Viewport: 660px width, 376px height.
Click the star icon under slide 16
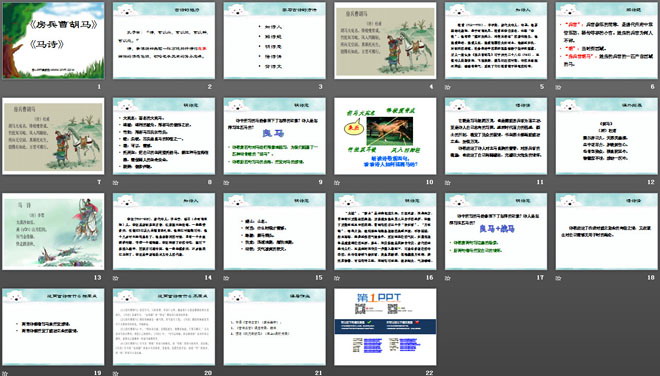(x=337, y=278)
